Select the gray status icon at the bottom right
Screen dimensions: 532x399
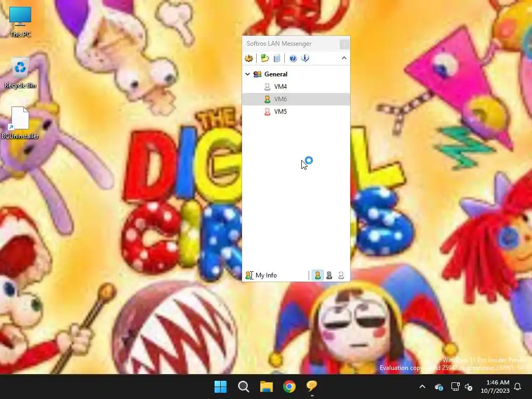coord(329,275)
